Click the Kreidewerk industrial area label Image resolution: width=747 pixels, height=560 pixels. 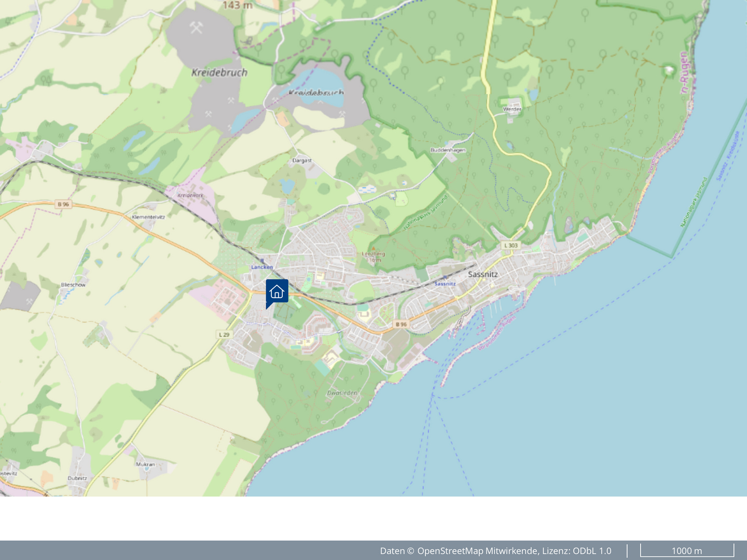(x=190, y=195)
